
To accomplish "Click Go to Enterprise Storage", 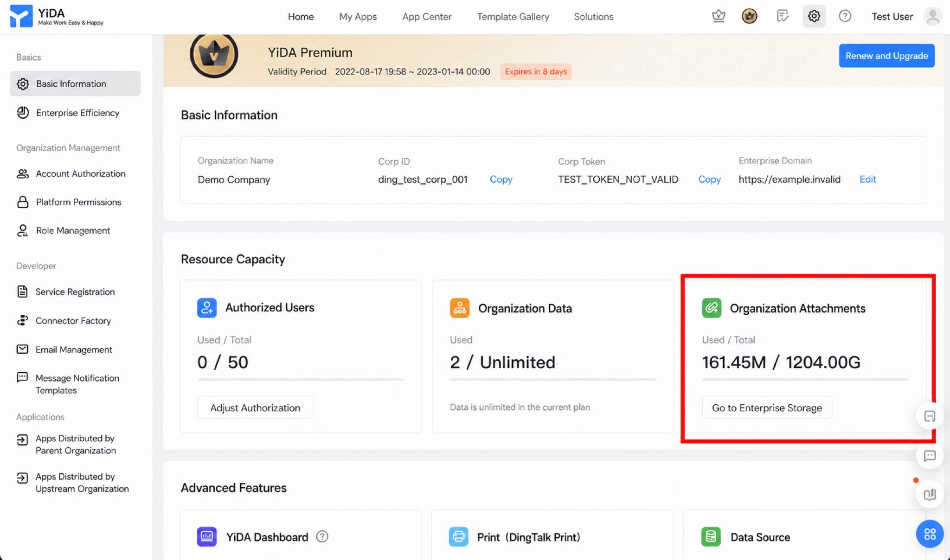I will coord(767,407).
